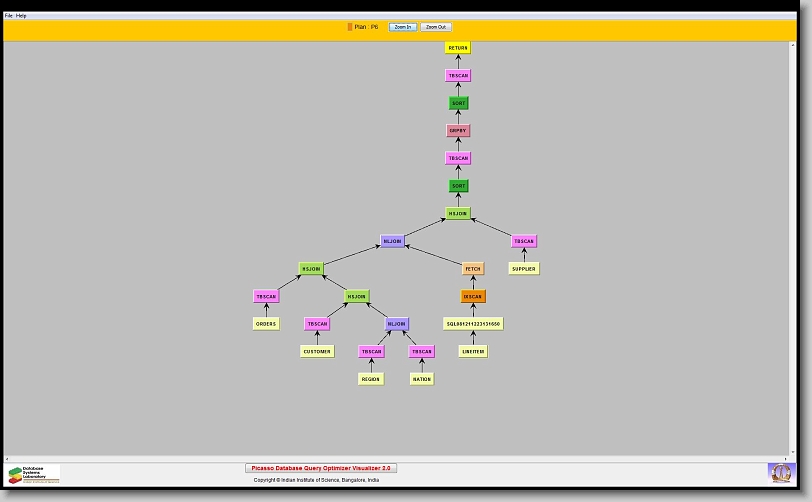
Task: Click the LINEITEM table node
Action: (473, 352)
